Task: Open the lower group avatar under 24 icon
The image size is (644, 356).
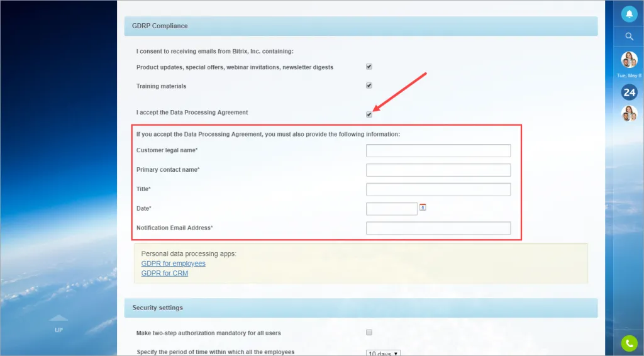Action: [x=629, y=113]
